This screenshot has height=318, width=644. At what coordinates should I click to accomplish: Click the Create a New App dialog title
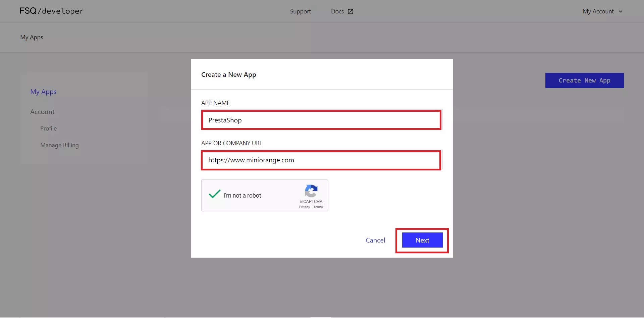(x=229, y=74)
